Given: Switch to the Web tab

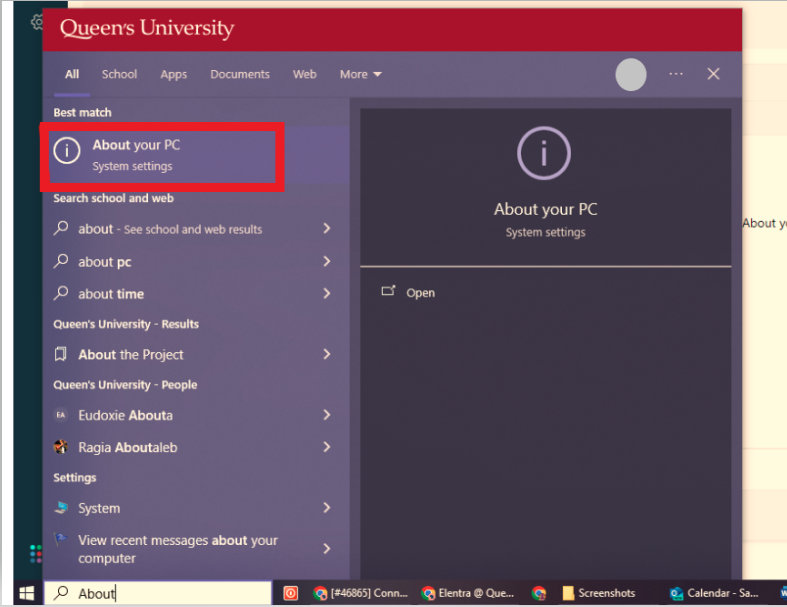Looking at the screenshot, I should click(x=305, y=74).
